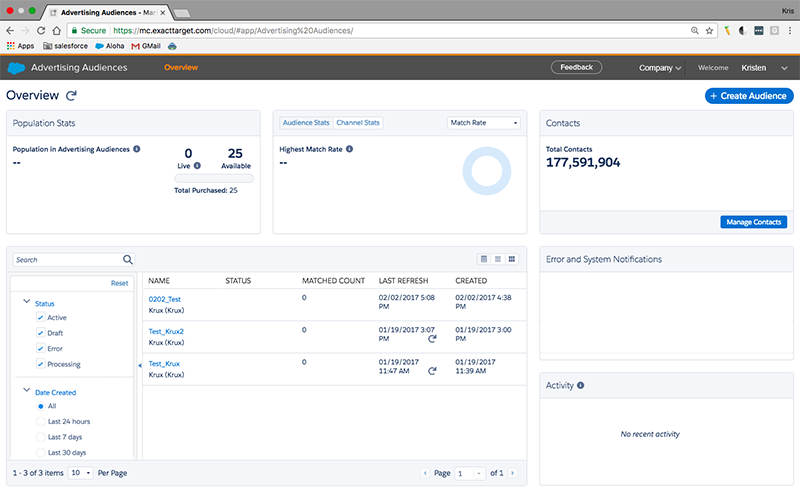Viewport: 800px width, 500px height.
Task: Open the 0202_Test audience link
Action: [164, 299]
